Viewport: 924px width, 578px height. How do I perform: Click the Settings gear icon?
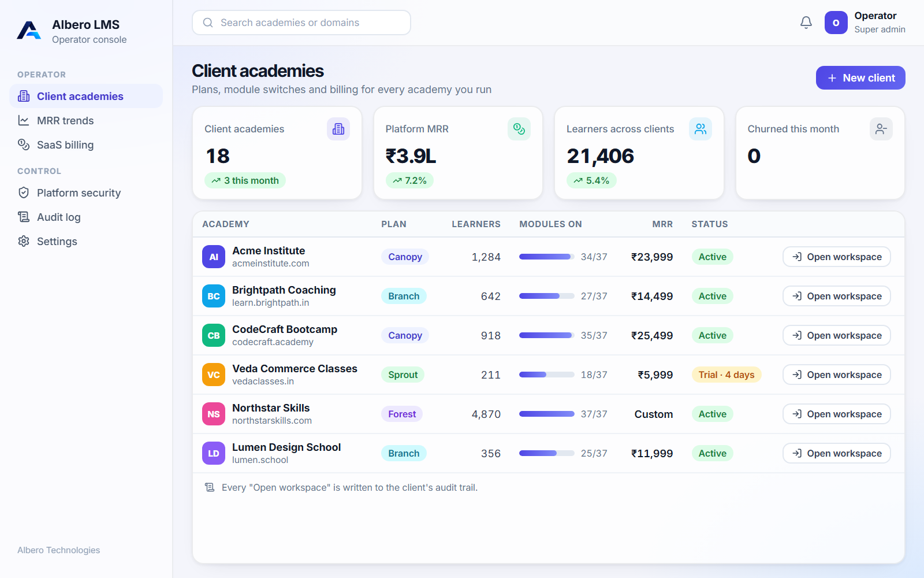click(24, 241)
